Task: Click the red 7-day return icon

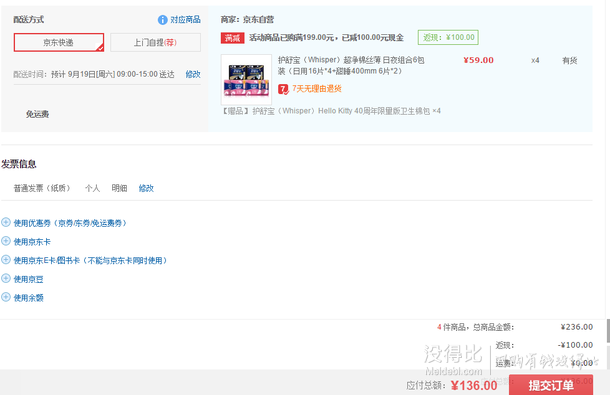Action: point(283,89)
